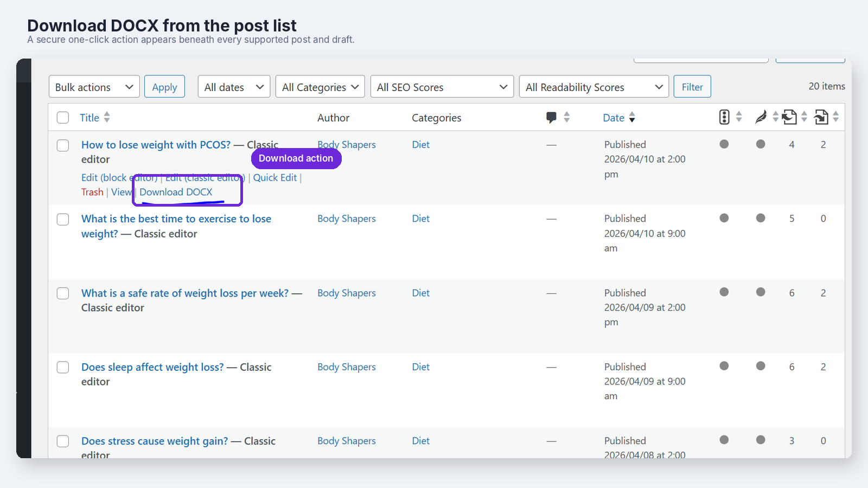Click readability dot in sleep row
868x488 pixels.
[x=761, y=366]
